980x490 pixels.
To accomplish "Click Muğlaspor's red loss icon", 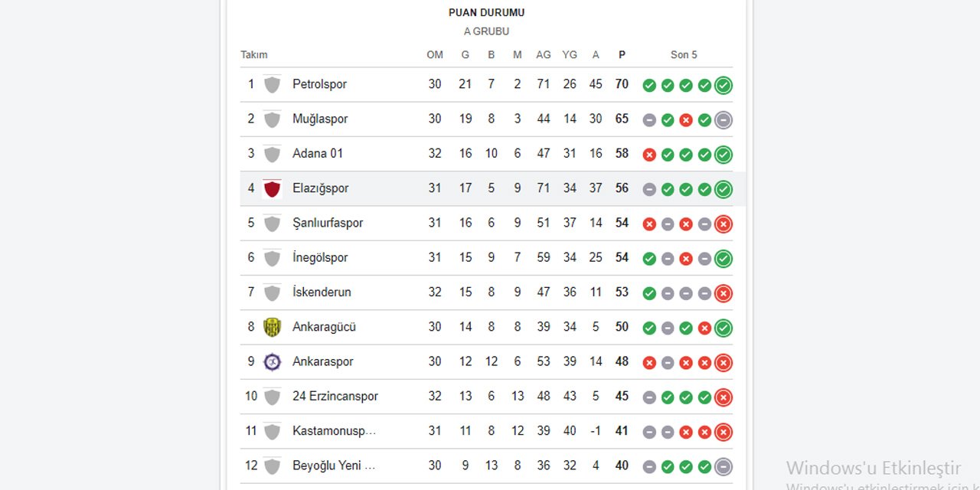I will (x=686, y=119).
